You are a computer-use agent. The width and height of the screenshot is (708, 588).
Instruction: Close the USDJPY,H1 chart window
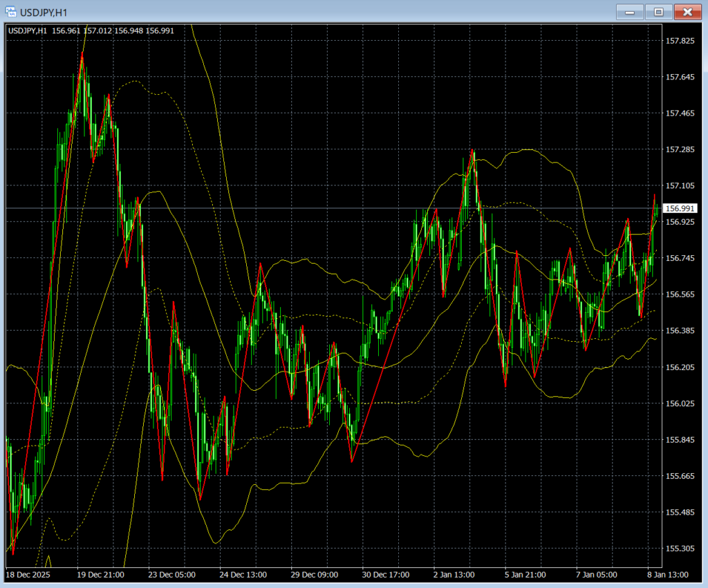coord(687,12)
